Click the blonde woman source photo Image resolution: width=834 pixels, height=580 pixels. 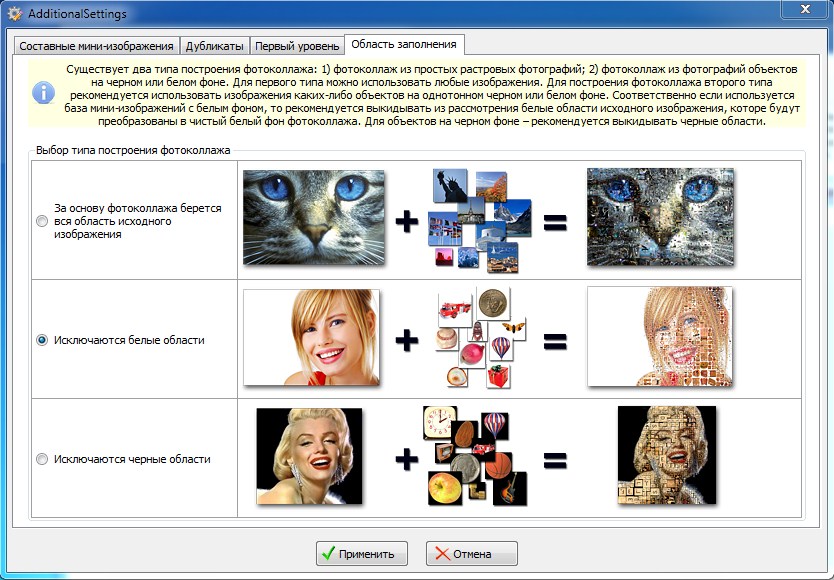(311, 337)
